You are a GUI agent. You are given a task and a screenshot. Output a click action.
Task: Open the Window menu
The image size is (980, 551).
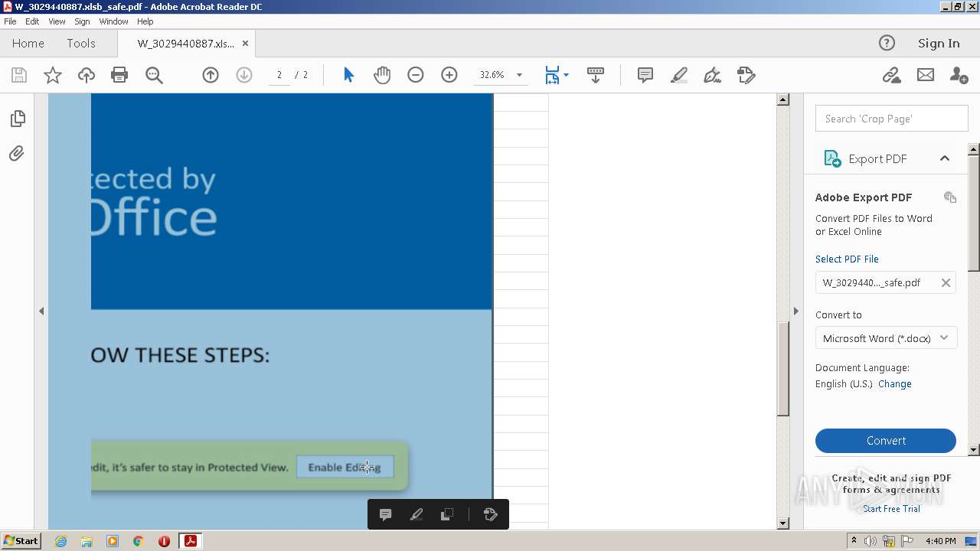[x=113, y=21]
